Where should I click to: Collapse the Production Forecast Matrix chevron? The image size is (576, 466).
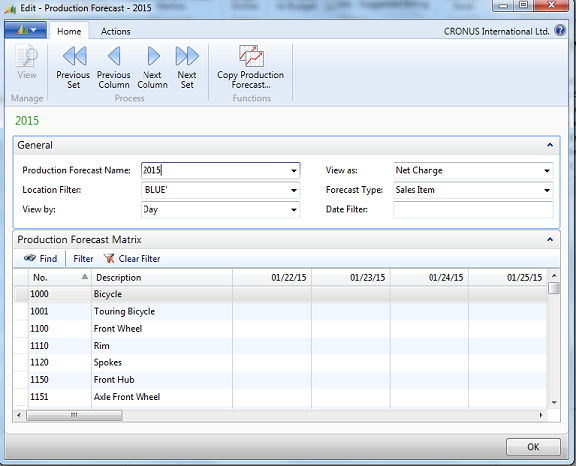click(550, 239)
